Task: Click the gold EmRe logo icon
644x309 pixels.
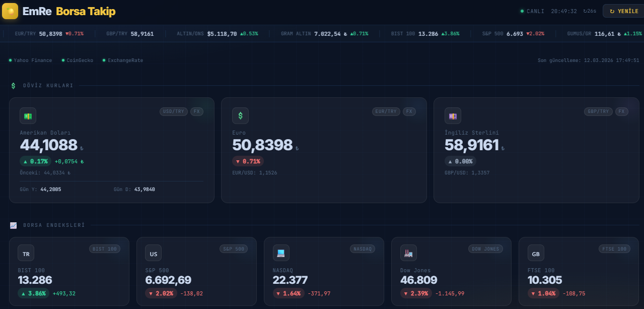Action: point(10,11)
